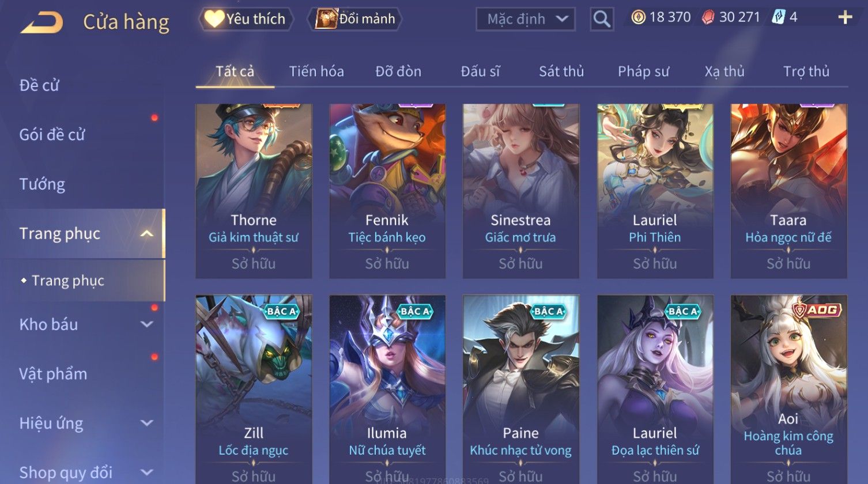
Task: Open the Đổi mảnh chest icon
Action: (x=326, y=19)
